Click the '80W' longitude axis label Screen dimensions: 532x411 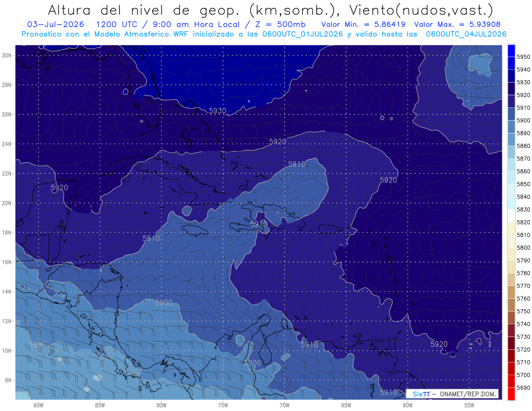point(161,405)
